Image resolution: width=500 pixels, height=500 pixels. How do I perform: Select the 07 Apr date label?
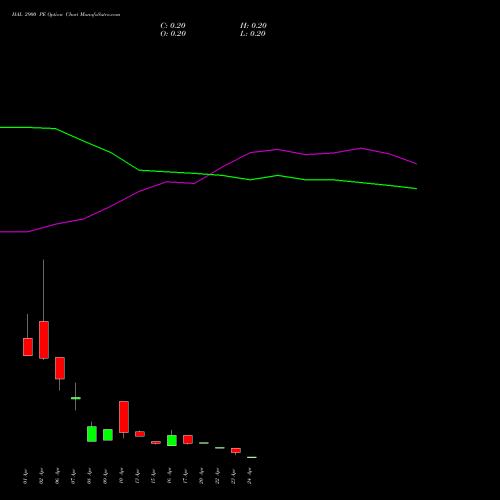[74, 476]
